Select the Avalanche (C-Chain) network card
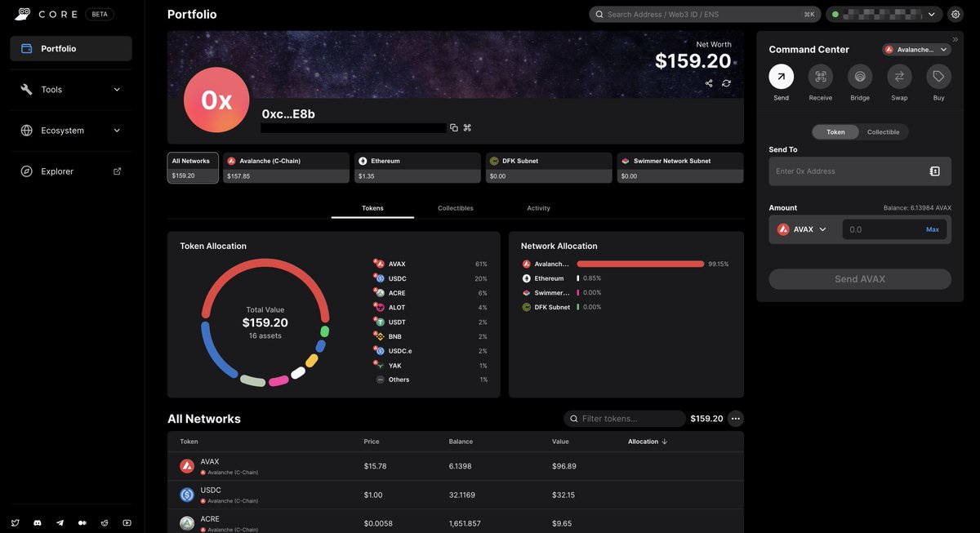The height and width of the screenshot is (533, 980). (x=287, y=167)
